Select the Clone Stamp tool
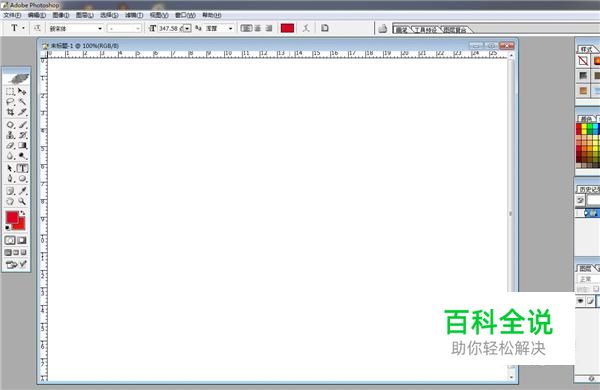 click(x=10, y=135)
